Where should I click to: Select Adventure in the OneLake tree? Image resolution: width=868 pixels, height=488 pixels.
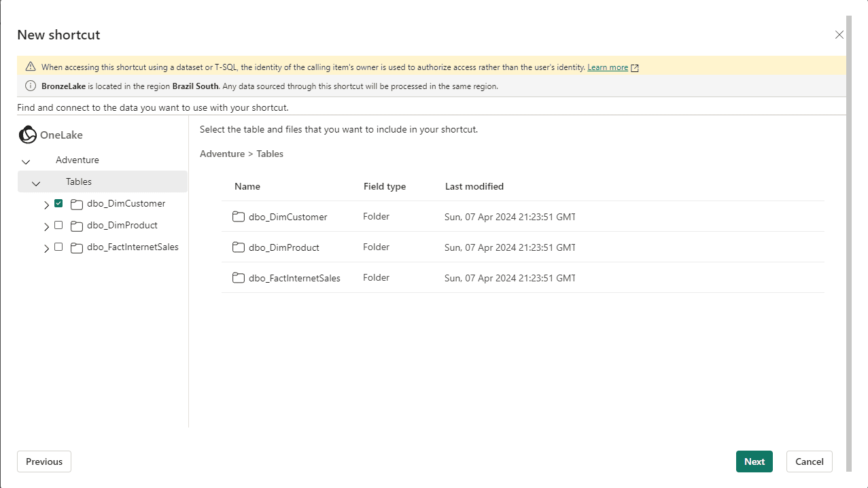[77, 160]
